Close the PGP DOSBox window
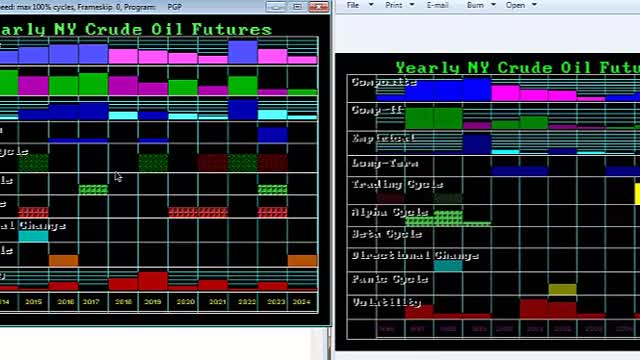The width and height of the screenshot is (640, 360). pos(319,7)
